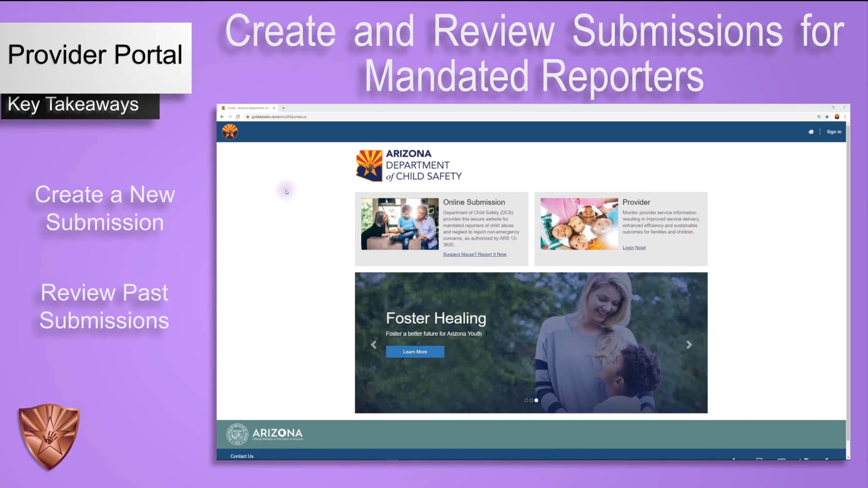This screenshot has width=868, height=488.
Task: Open the Chrome three-dot menu
Action: 844,117
